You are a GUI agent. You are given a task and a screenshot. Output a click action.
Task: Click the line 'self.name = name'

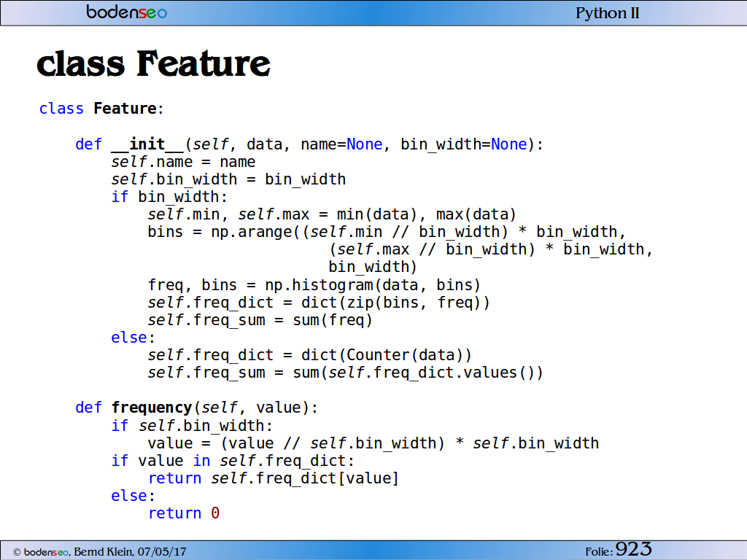point(183,162)
